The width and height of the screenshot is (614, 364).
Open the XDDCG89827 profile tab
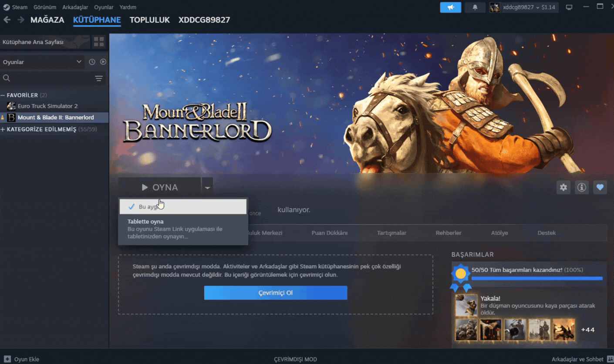click(x=204, y=20)
